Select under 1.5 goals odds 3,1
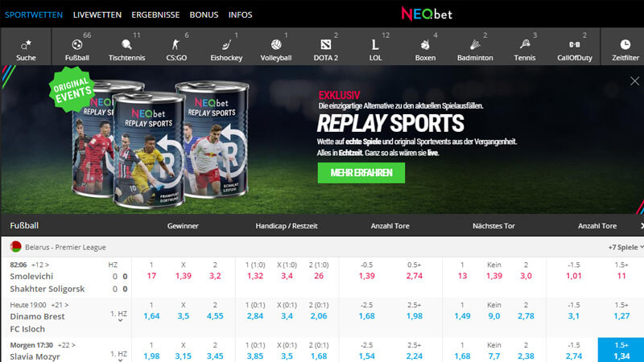644x362 pixels. coord(574,316)
